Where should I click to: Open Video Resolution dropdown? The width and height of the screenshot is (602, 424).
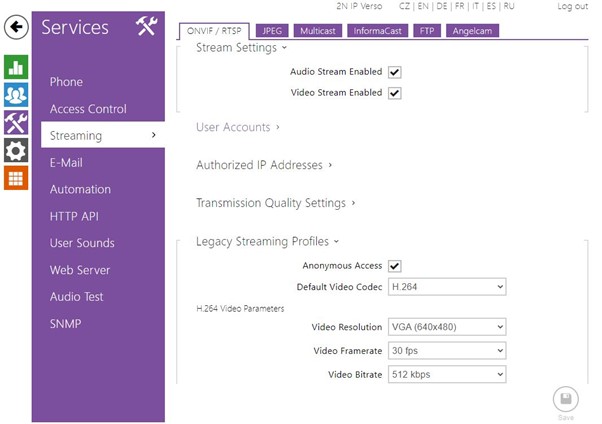[447, 327]
